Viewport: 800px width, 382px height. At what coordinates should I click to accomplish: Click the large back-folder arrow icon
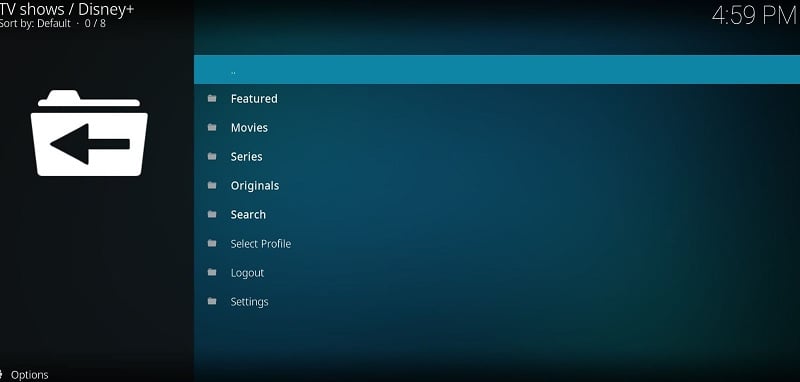[x=89, y=133]
